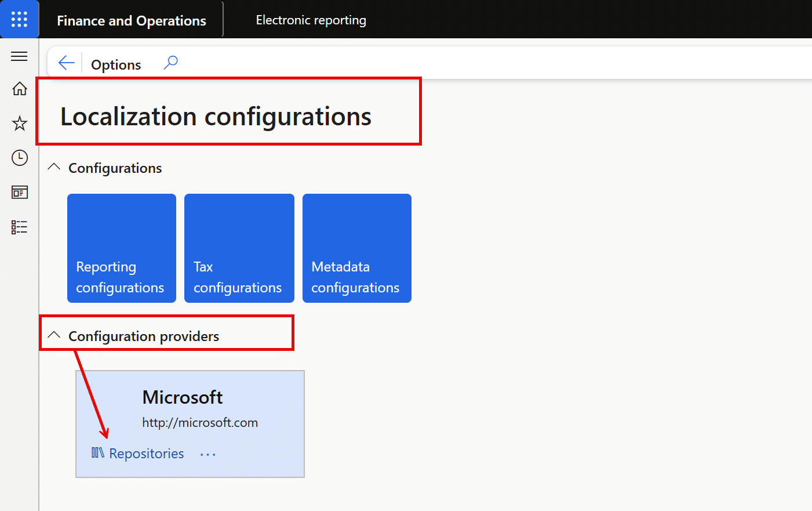Image resolution: width=812 pixels, height=511 pixels.
Task: Go to Home in sidebar
Action: (20, 88)
